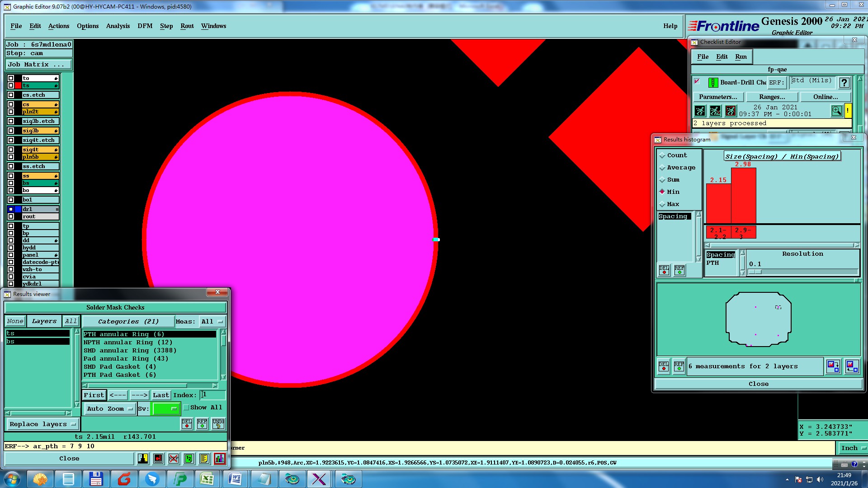
Task: Click the Last navigation button
Action: (x=160, y=395)
